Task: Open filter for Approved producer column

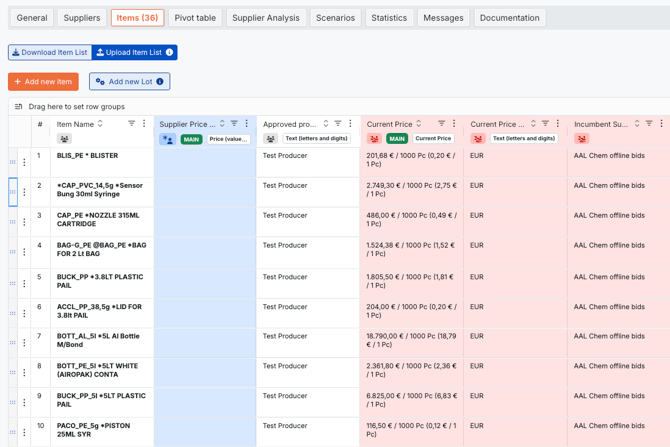Action: point(338,124)
